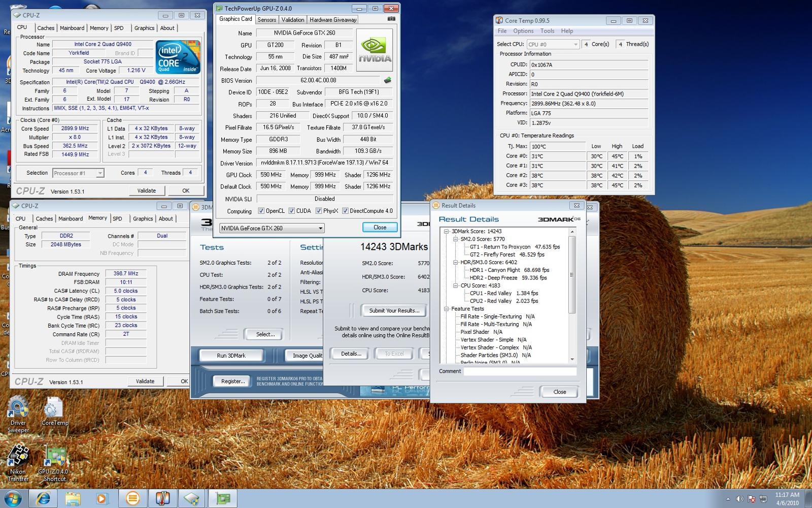Open the SPD tab in CPU-Z memory window

click(x=117, y=218)
